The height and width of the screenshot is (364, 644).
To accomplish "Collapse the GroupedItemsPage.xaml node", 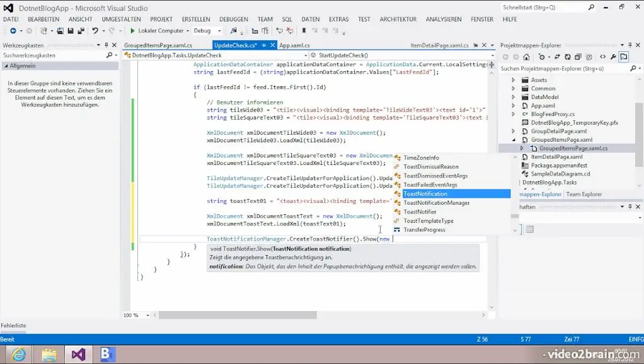I will 514,140.
